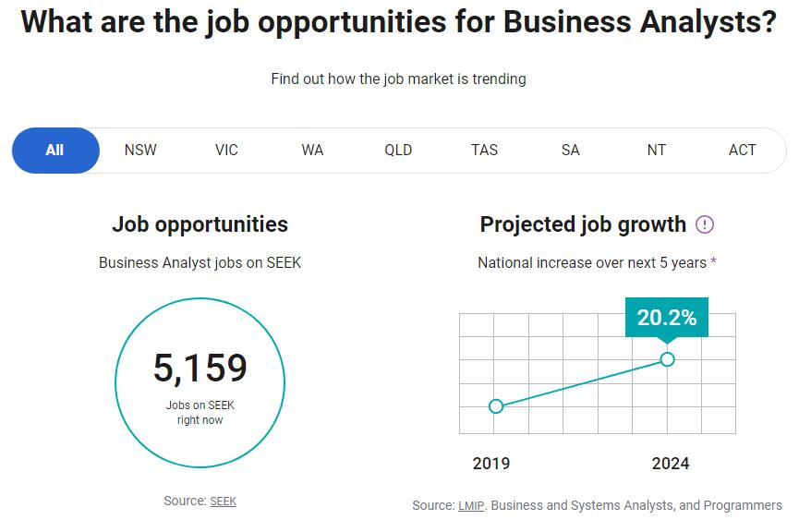Click the 2024 data point on chart

coord(668,359)
